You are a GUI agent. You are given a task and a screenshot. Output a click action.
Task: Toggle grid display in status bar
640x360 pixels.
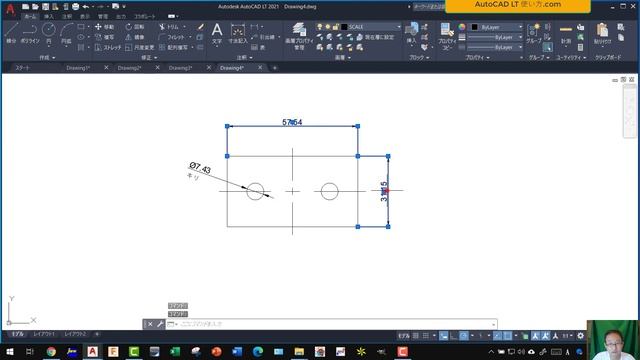(x=416, y=336)
